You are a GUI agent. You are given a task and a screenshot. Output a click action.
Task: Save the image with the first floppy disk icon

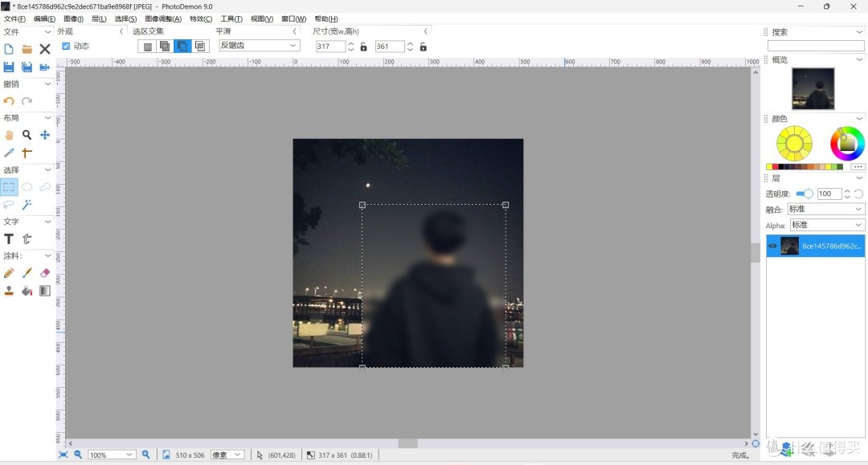pos(9,67)
